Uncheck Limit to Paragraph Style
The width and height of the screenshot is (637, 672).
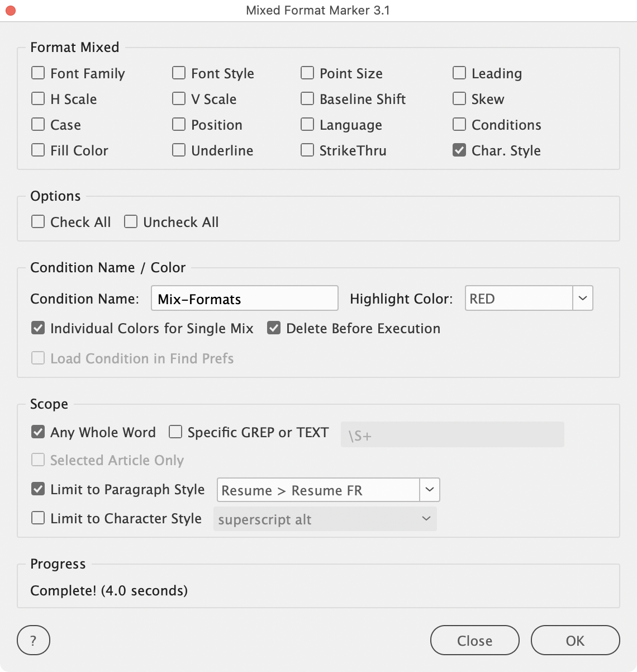point(38,489)
